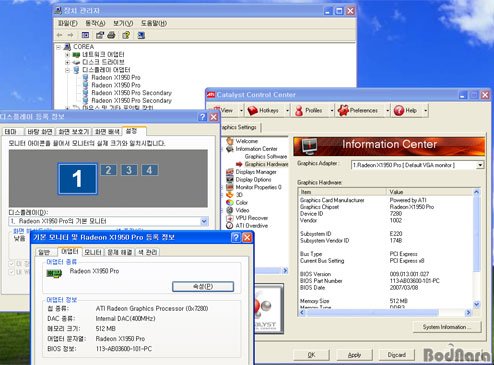Click the scroll down arrow of Graphics Hardware list
The image size is (494, 365).
click(476, 304)
